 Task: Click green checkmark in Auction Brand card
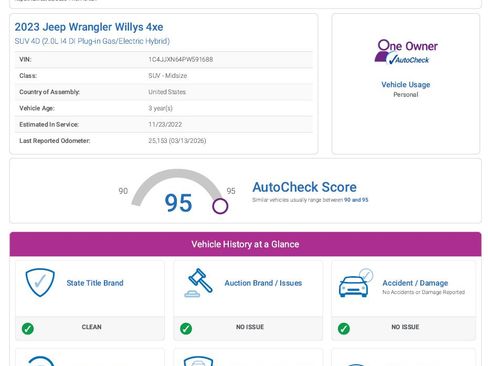(186, 328)
